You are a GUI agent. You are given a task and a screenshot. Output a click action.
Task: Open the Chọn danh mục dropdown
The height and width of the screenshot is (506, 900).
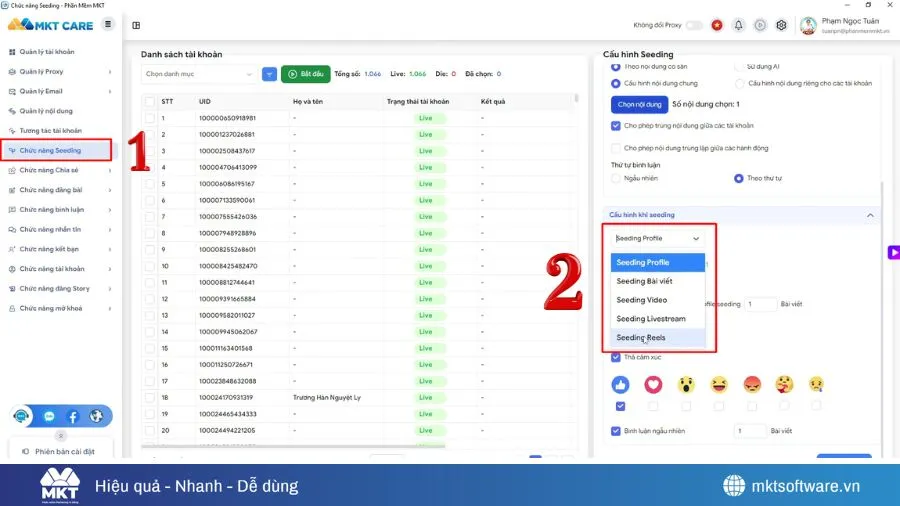pos(199,74)
